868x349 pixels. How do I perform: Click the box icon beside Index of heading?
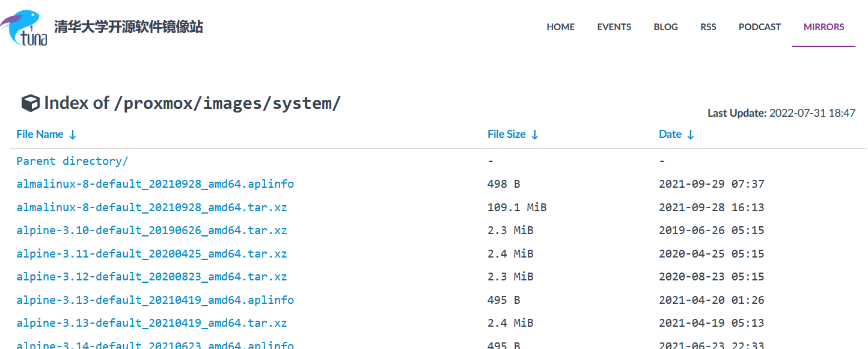pos(31,103)
